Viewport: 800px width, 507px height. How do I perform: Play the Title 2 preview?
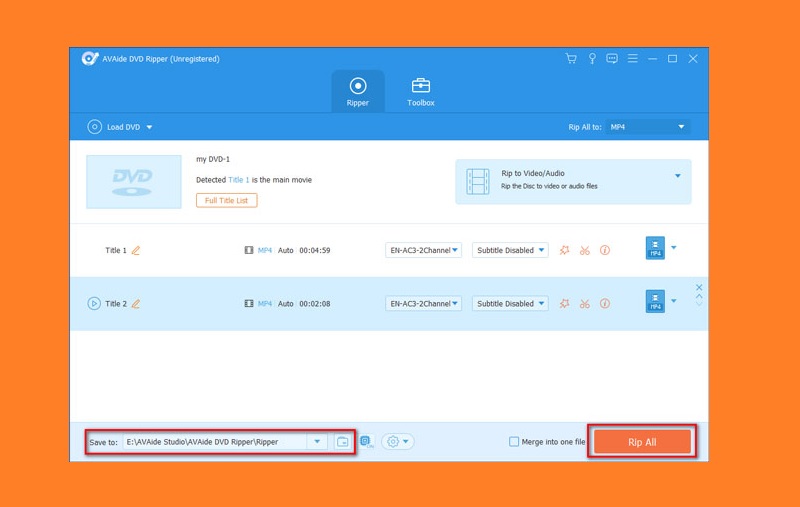click(93, 304)
